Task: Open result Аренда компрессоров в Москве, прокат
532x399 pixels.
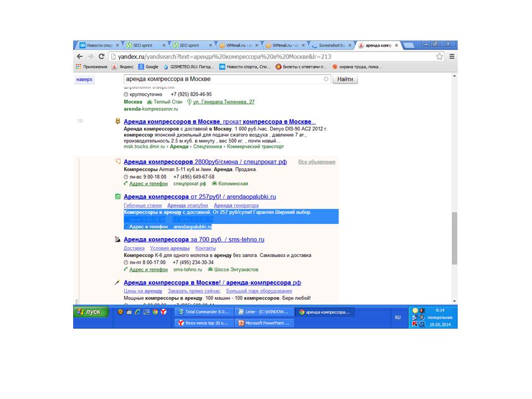Action: click(x=219, y=121)
